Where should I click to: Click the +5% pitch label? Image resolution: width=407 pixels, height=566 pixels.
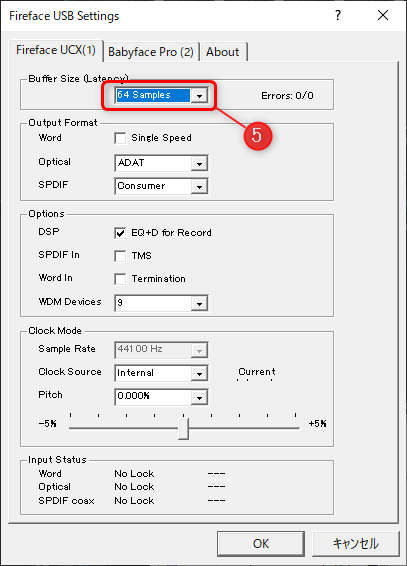tap(317, 423)
